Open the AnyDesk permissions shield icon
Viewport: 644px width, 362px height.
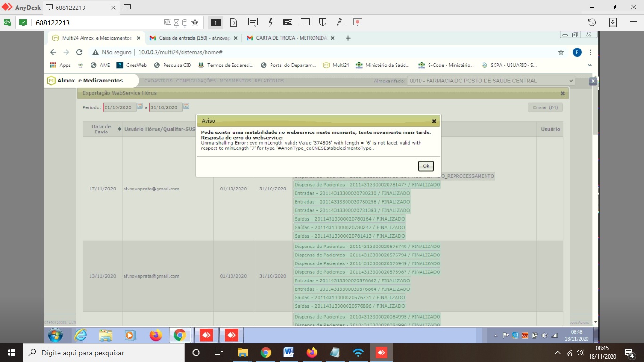click(x=322, y=22)
